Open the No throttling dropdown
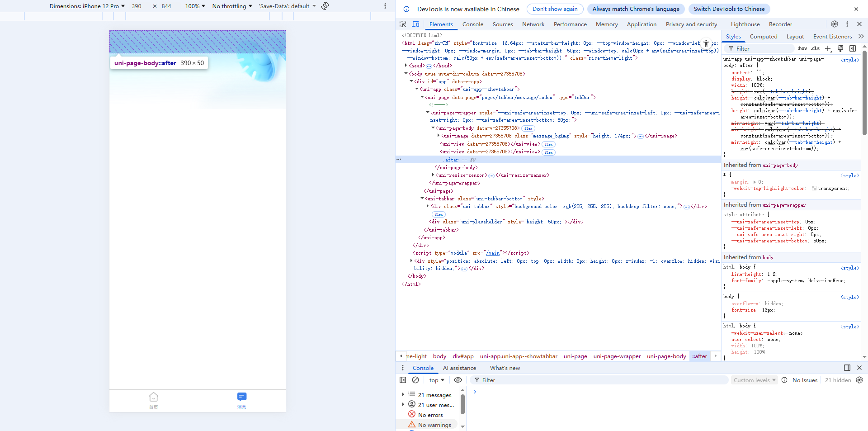Screen dimensions: 868x431 click(232, 6)
